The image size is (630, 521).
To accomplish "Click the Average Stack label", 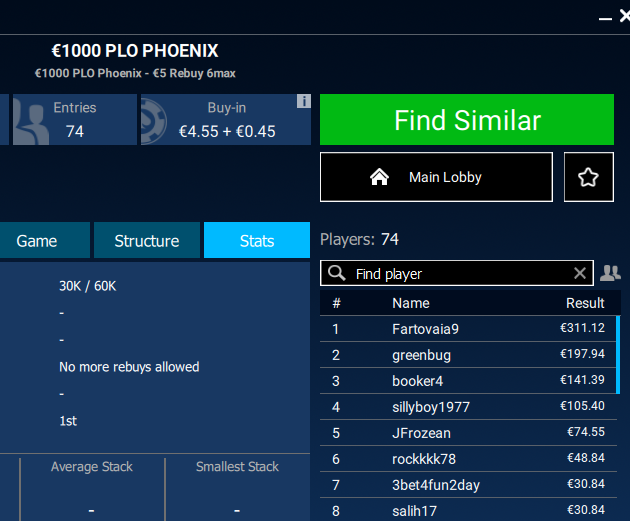I will 92,466.
